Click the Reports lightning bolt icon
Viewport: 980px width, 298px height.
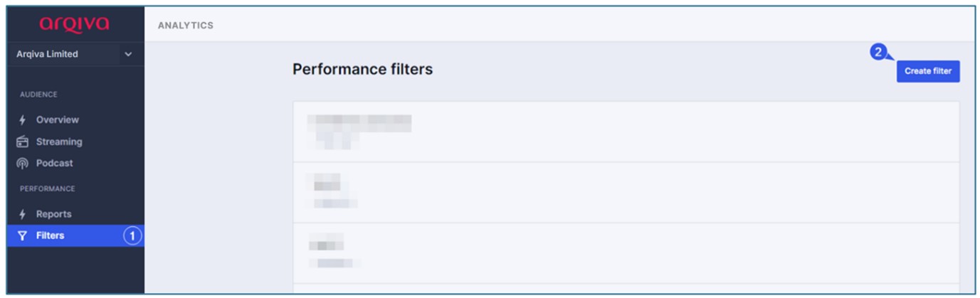[23, 214]
